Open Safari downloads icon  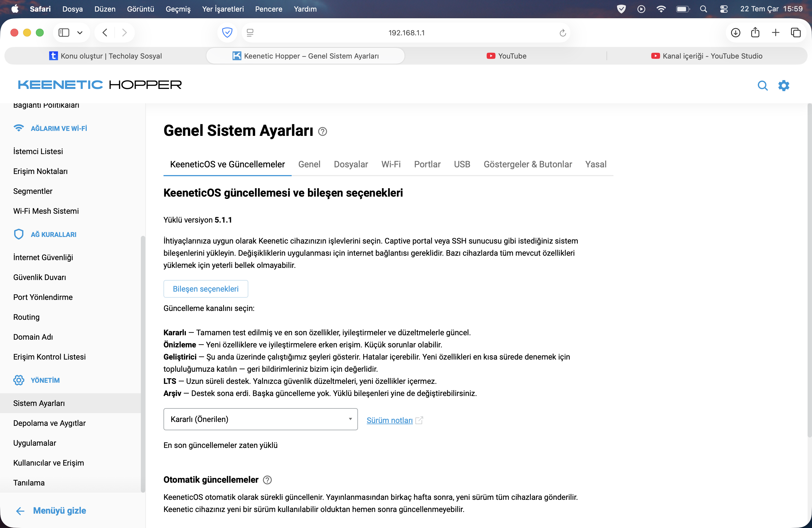pyautogui.click(x=735, y=33)
